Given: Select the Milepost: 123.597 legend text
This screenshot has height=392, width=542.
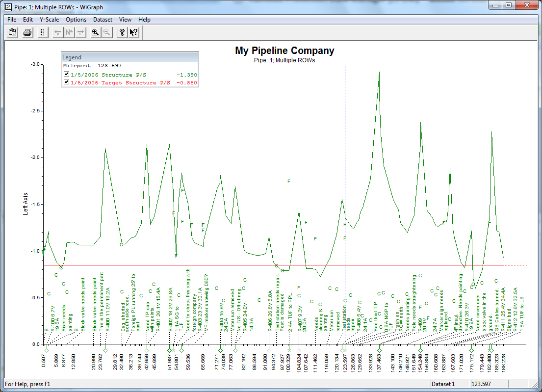Looking at the screenshot, I should pos(92,66).
